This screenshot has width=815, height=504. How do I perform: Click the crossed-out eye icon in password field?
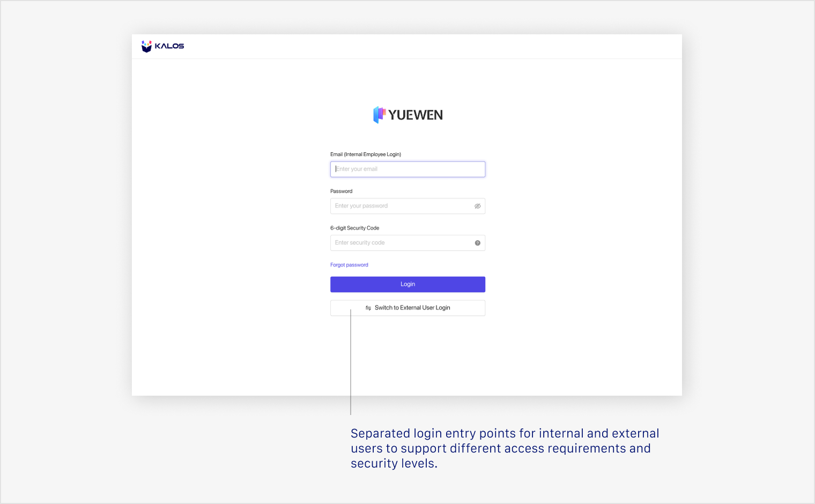pyautogui.click(x=477, y=206)
